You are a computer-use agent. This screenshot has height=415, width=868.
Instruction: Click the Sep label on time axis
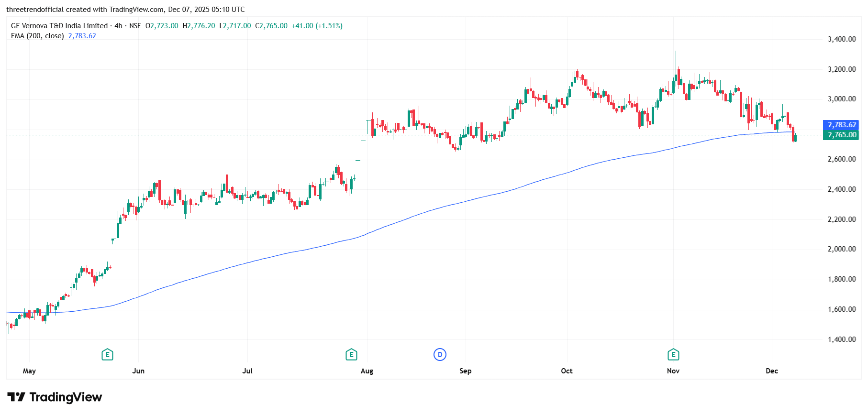point(465,371)
